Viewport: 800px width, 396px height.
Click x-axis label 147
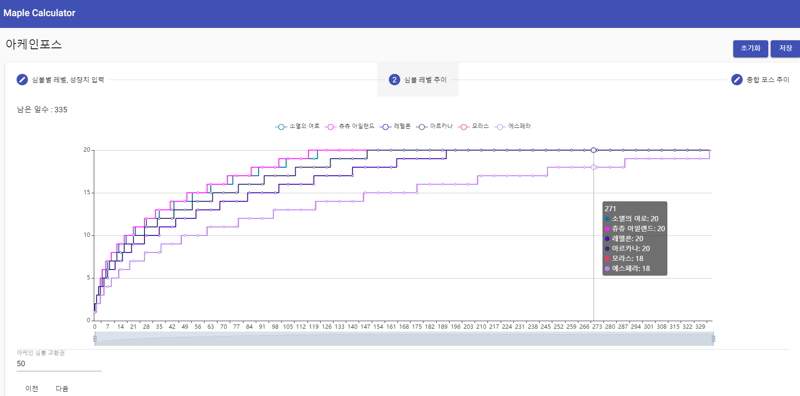click(x=365, y=326)
